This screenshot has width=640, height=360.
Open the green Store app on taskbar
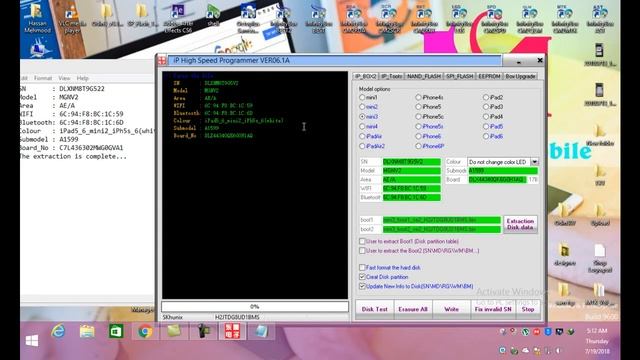(x=116, y=331)
